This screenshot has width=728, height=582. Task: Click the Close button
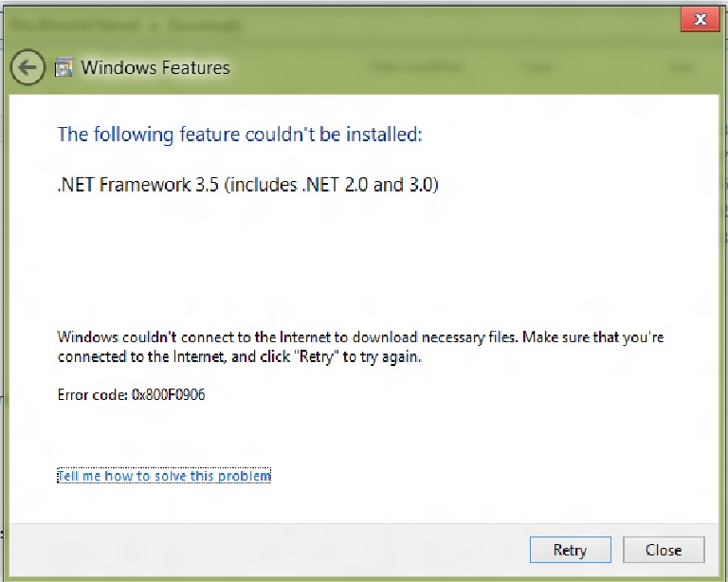coord(664,550)
